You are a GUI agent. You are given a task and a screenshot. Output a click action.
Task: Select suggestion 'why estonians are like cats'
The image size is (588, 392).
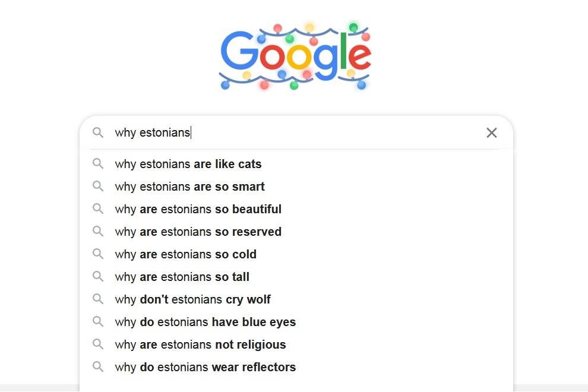[296, 164]
